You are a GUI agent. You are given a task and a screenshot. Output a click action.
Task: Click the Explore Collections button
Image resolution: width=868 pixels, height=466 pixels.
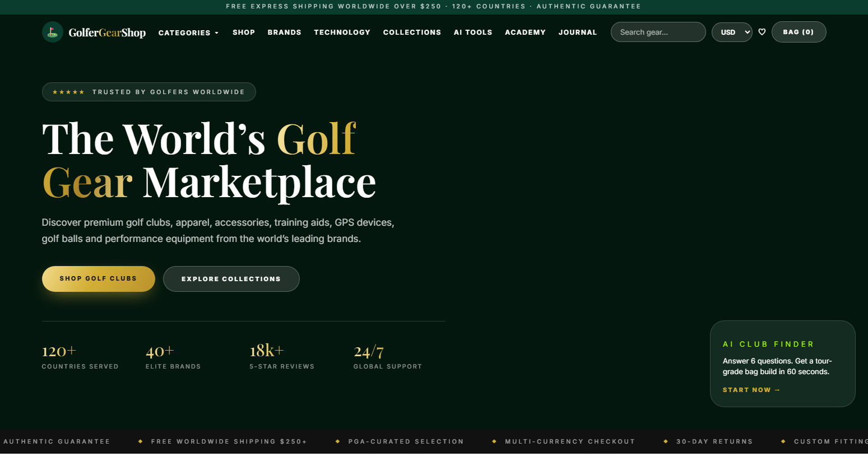[231, 279]
